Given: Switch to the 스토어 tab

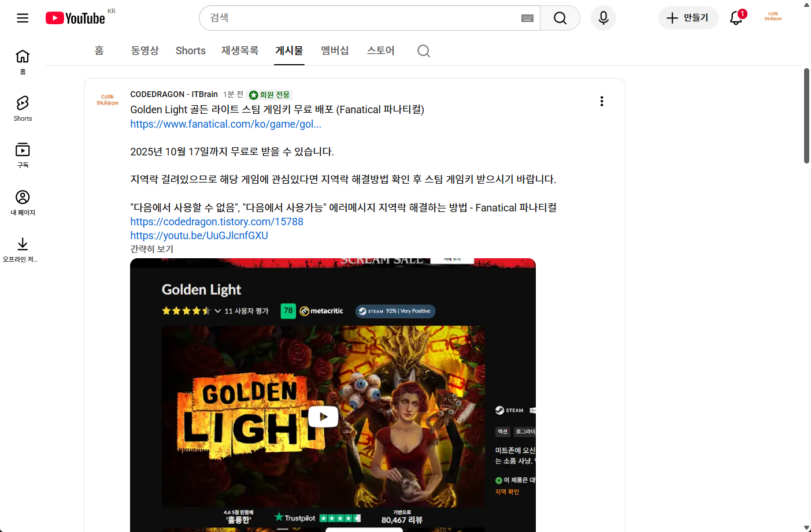Looking at the screenshot, I should click(x=381, y=51).
